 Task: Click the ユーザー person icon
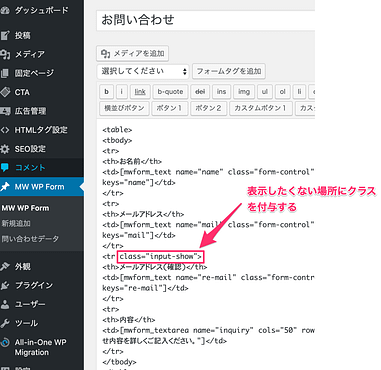point(5,304)
